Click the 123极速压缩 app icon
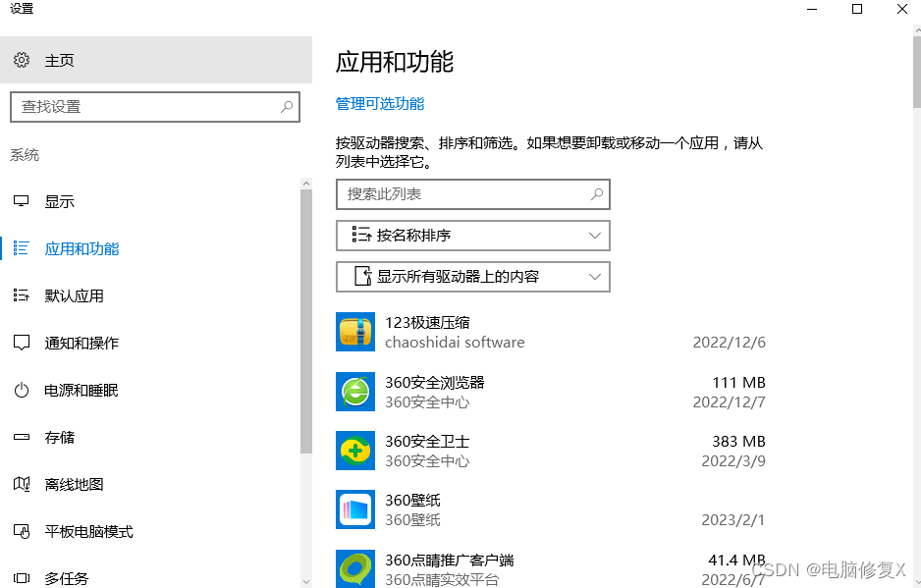Screen dimensions: 921x588 (355, 332)
